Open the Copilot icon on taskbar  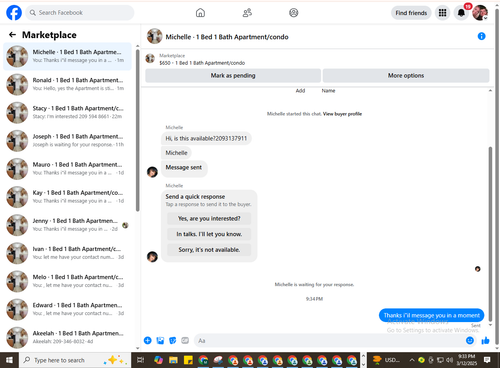pos(158,360)
